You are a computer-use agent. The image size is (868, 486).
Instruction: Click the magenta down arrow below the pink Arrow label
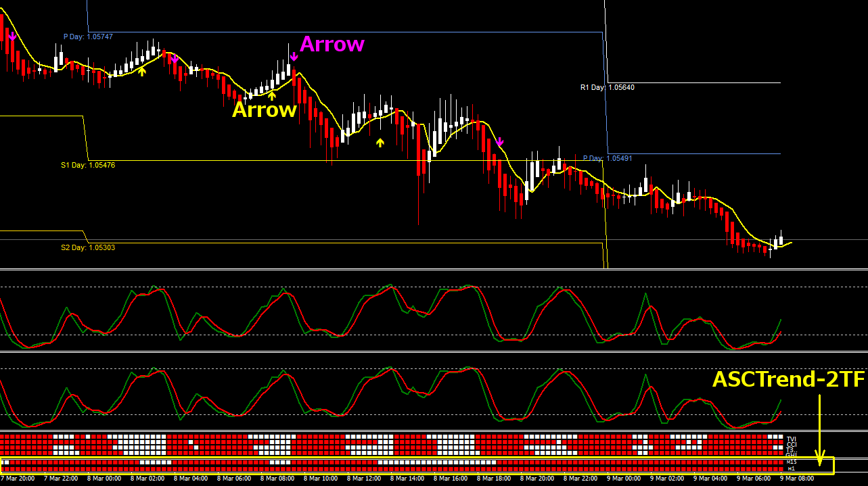294,56
